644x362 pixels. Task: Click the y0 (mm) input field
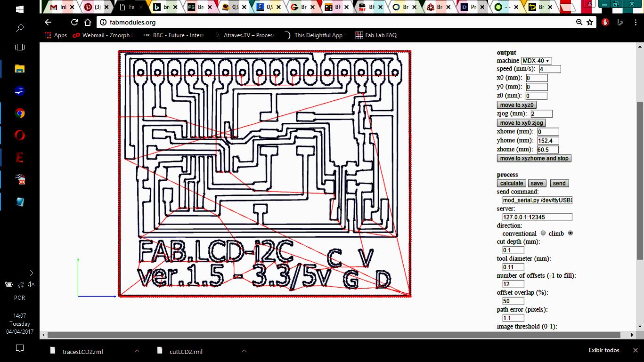coord(537,87)
